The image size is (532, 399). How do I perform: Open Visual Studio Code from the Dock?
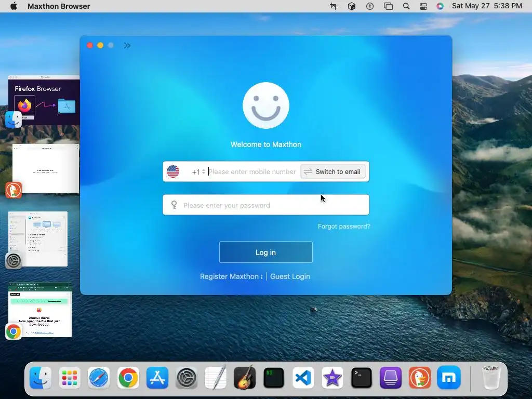[x=303, y=378]
